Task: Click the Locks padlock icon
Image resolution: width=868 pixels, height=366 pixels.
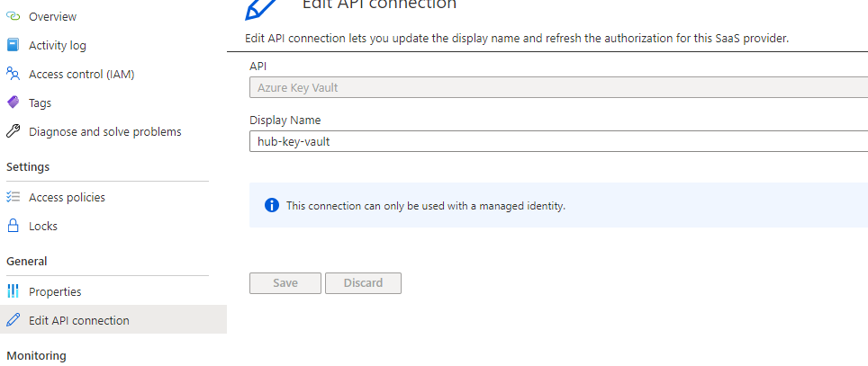Action: [x=13, y=226]
